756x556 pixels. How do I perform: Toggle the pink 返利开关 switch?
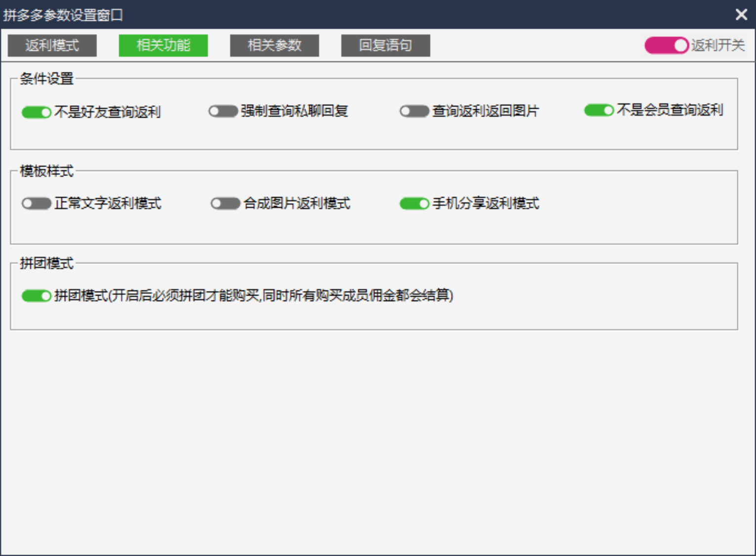[666, 45]
